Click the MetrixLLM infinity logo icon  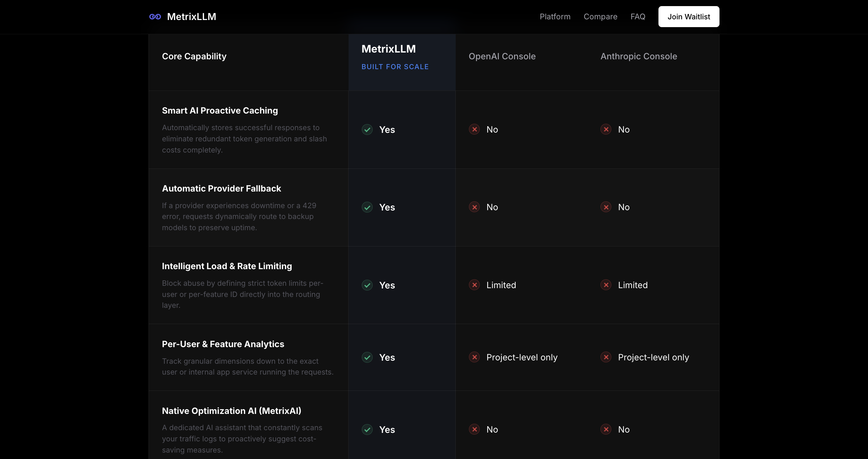tap(155, 17)
